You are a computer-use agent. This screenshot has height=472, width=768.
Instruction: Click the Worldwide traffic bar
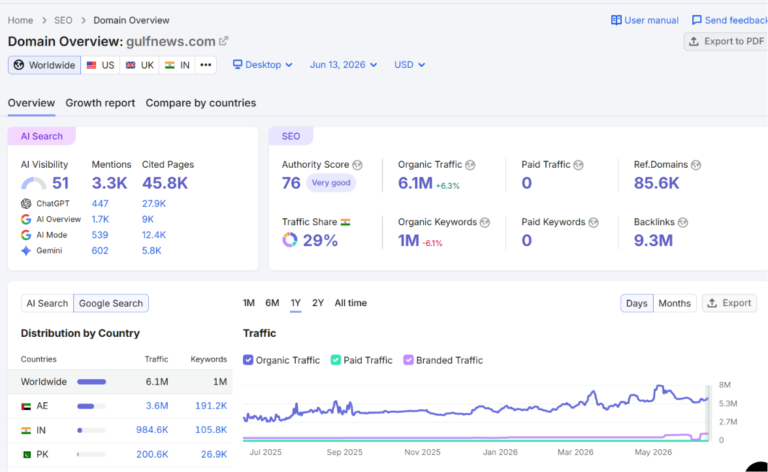coord(92,382)
